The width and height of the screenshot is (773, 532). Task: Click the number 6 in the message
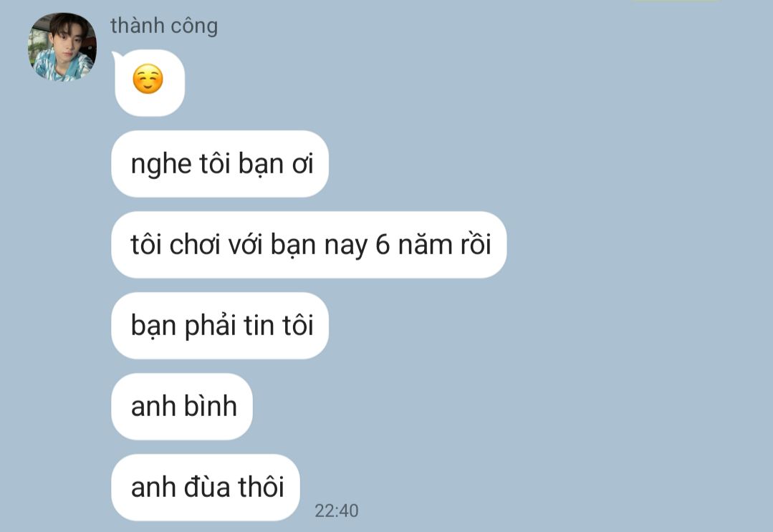[x=383, y=244]
